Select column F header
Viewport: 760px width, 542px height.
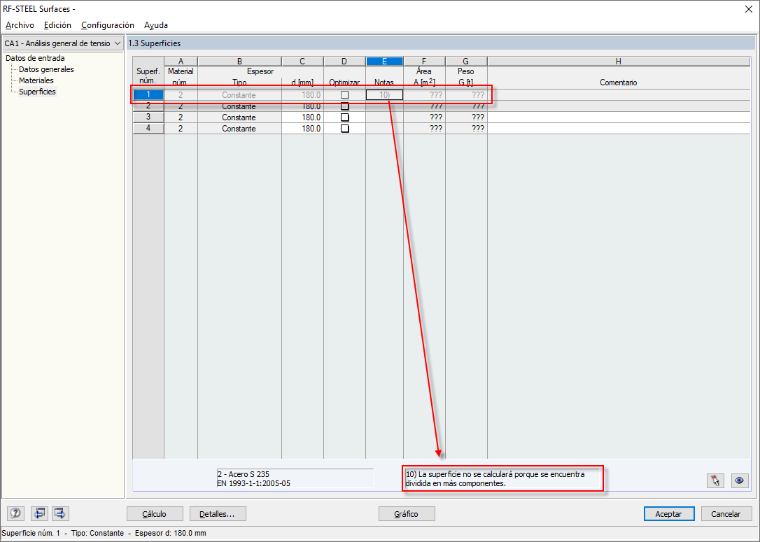(424, 61)
